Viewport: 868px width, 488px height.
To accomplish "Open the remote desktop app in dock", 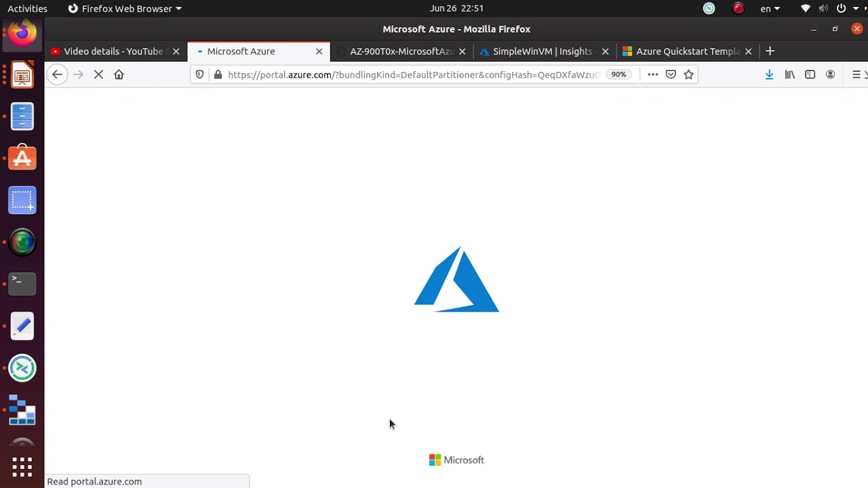I will point(22,369).
